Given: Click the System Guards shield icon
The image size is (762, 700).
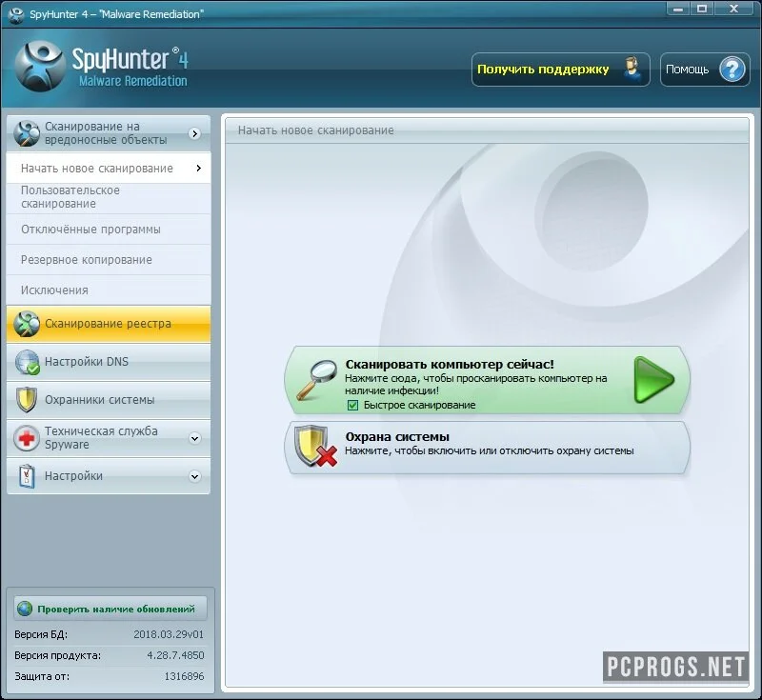Looking at the screenshot, I should [27, 400].
